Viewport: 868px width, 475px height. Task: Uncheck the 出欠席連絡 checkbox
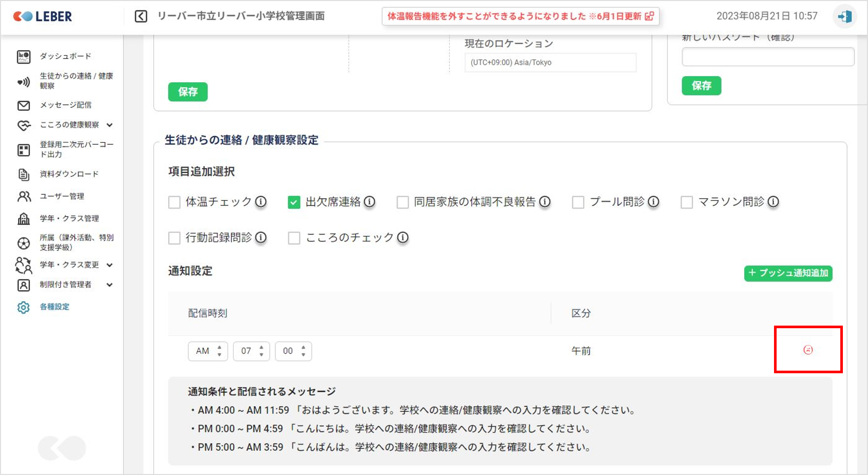[x=294, y=202]
